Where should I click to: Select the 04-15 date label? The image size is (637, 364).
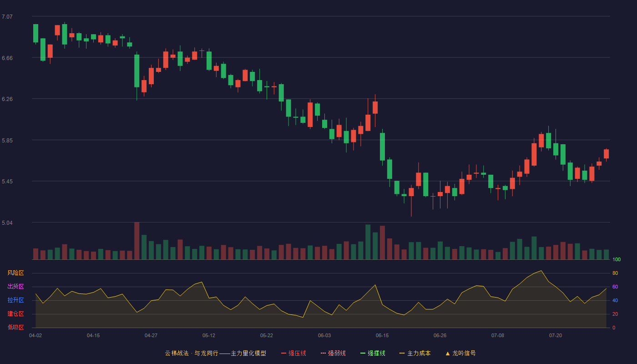(93, 335)
